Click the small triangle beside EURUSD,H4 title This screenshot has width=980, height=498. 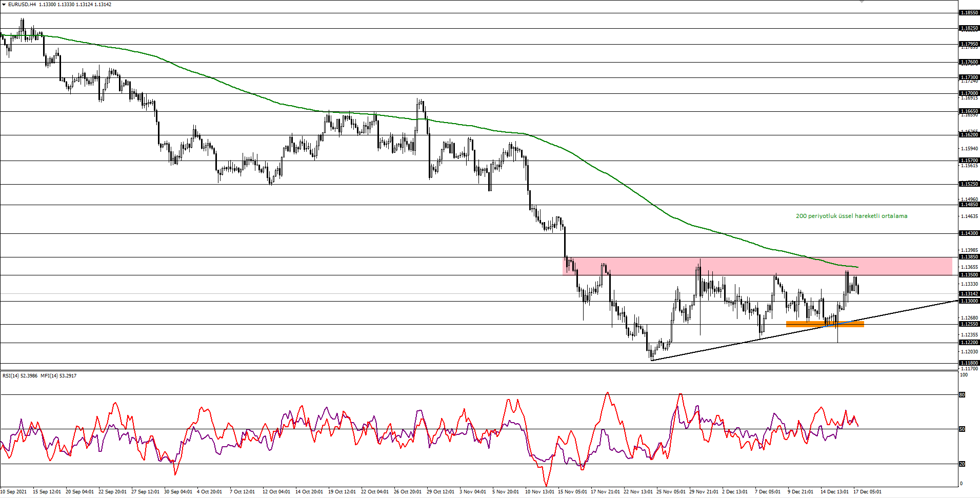click(4, 5)
